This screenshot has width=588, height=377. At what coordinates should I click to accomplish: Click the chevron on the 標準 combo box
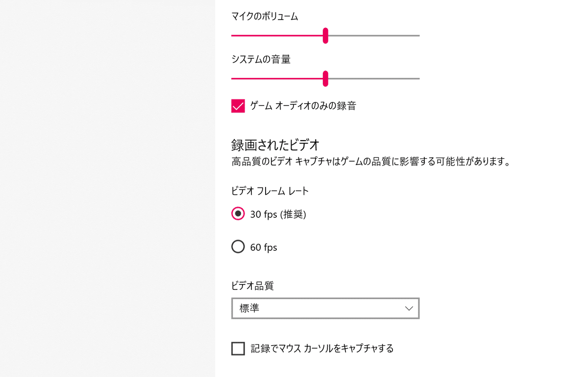click(x=408, y=308)
